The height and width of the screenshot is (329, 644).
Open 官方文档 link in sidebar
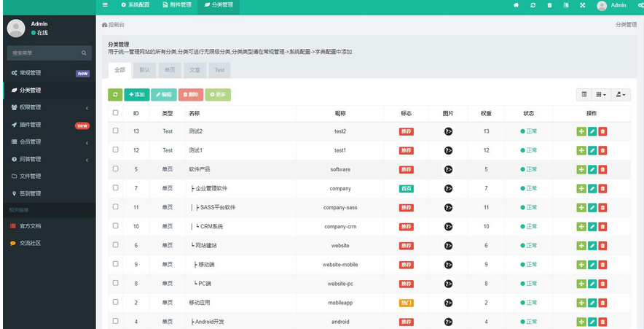tap(50, 226)
